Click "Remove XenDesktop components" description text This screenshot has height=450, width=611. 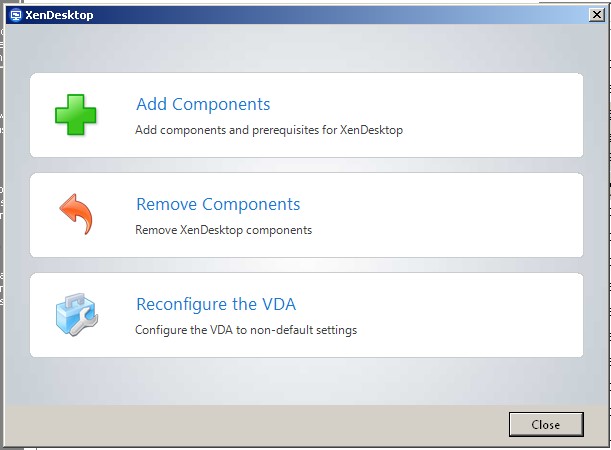coord(224,230)
